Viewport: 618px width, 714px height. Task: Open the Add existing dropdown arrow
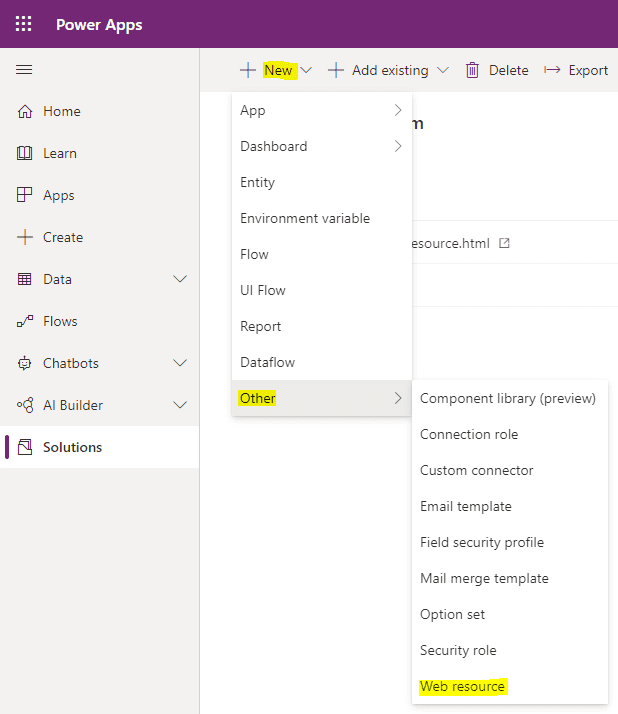tap(443, 70)
